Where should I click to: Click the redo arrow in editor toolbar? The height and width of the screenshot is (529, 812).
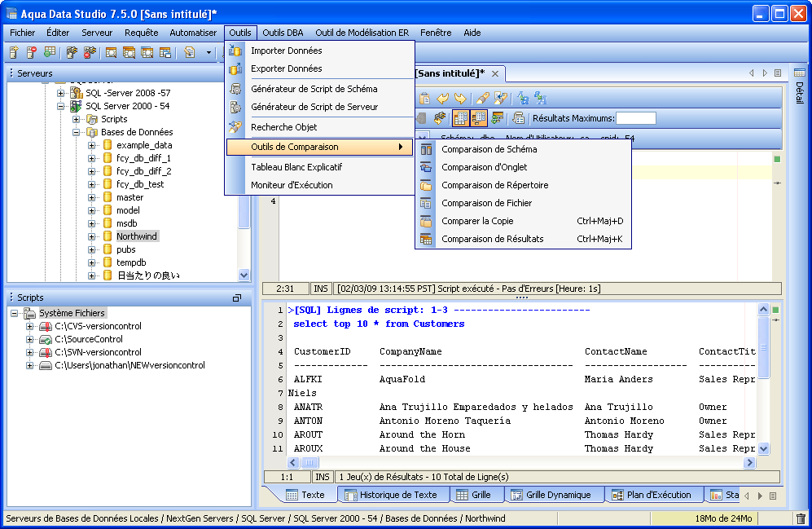pos(460,98)
